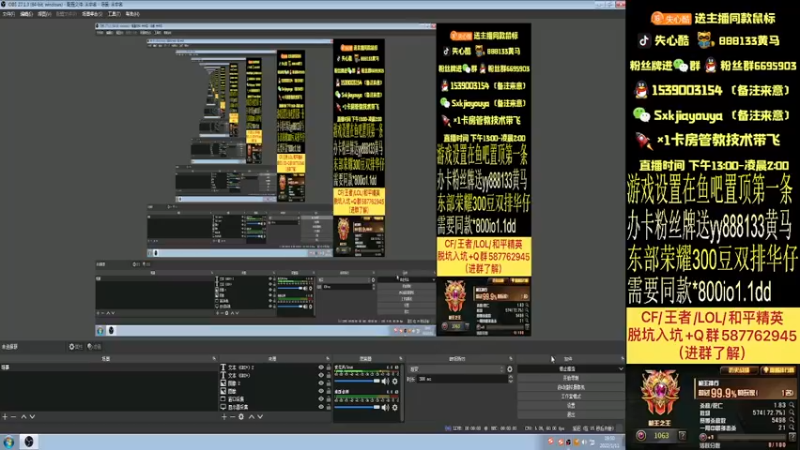Open the Windows Start menu orb

click(x=9, y=442)
